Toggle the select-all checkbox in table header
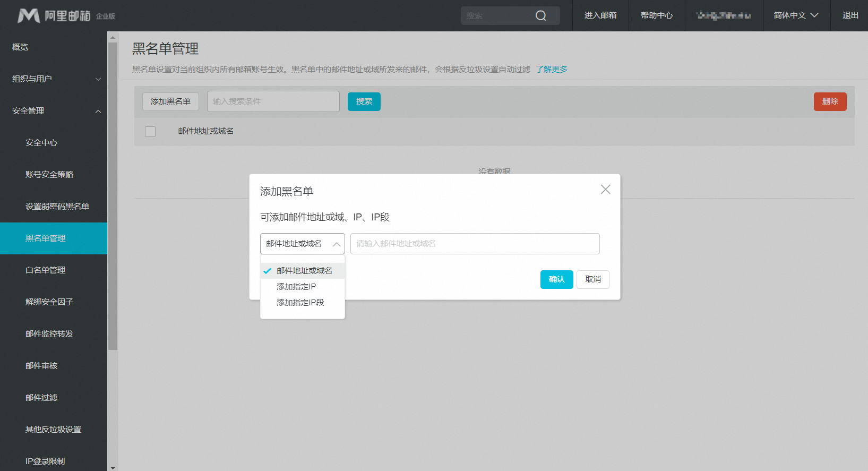 click(150, 132)
